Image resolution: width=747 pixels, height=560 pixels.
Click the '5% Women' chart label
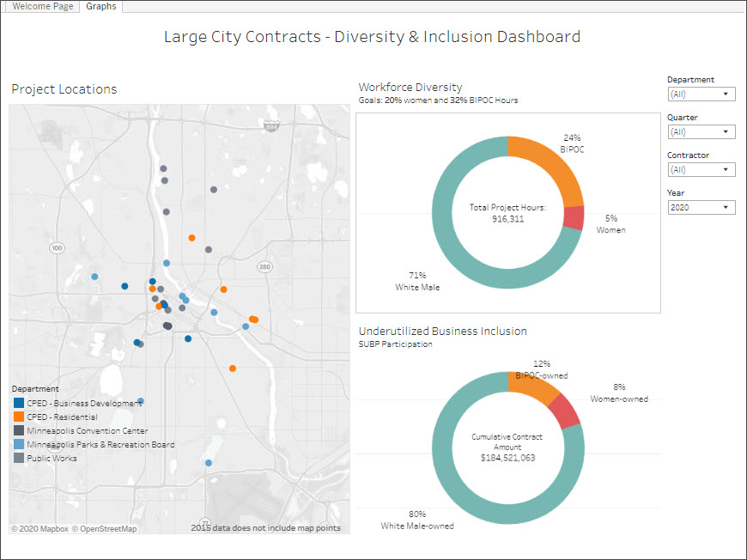(611, 224)
